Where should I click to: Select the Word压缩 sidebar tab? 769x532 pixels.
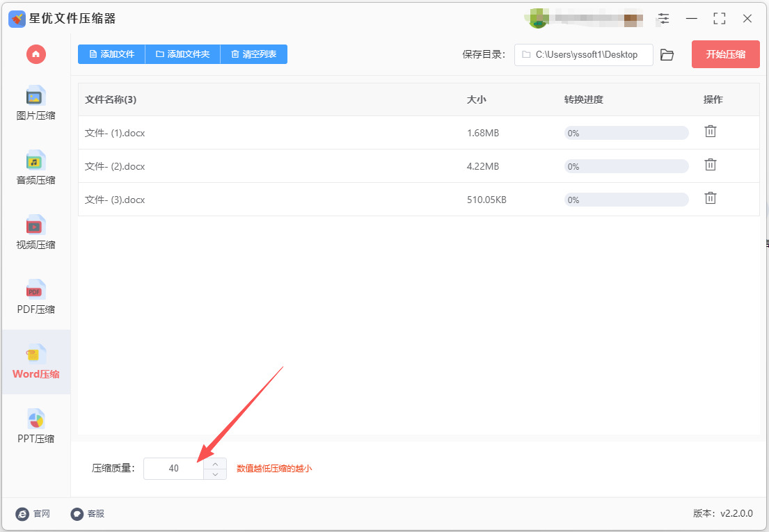(35, 362)
